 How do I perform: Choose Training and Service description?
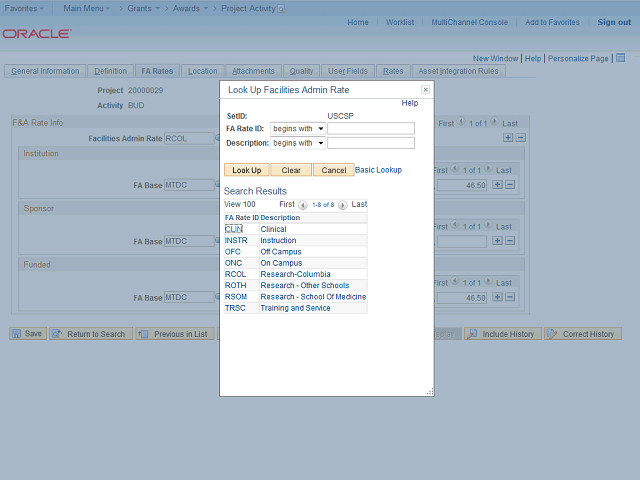[x=296, y=308]
